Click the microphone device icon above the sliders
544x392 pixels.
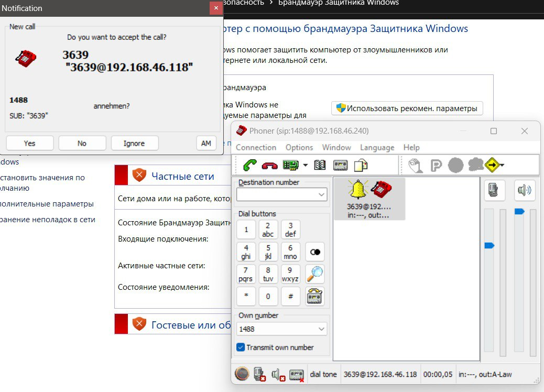coord(494,190)
